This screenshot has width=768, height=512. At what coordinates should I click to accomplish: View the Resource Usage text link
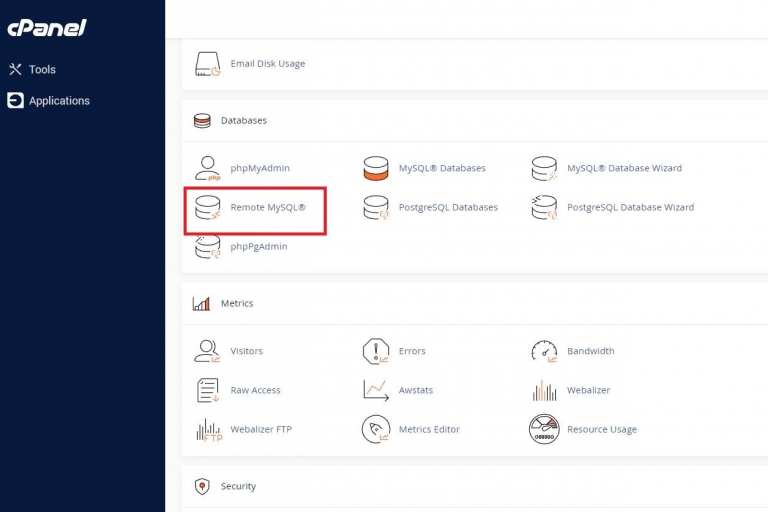click(602, 429)
